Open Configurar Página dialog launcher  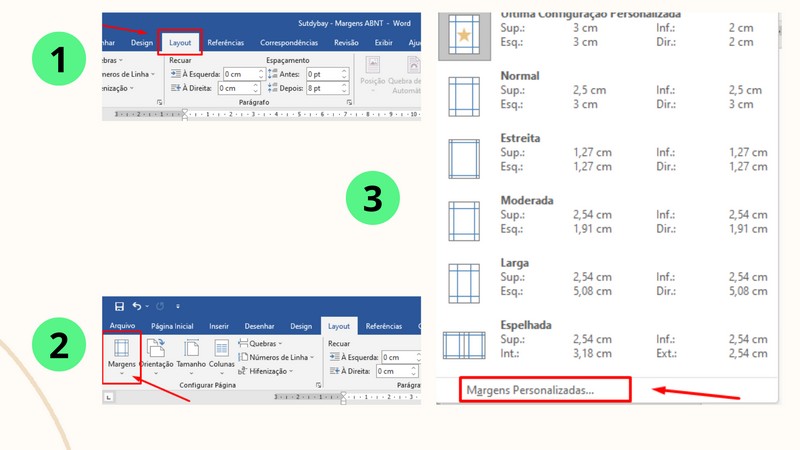point(318,385)
